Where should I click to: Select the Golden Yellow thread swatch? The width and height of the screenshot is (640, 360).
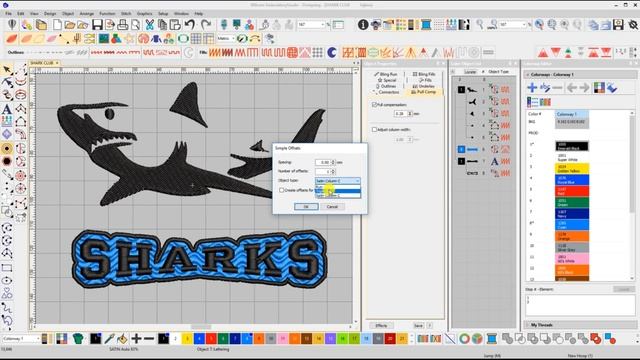coord(572,168)
